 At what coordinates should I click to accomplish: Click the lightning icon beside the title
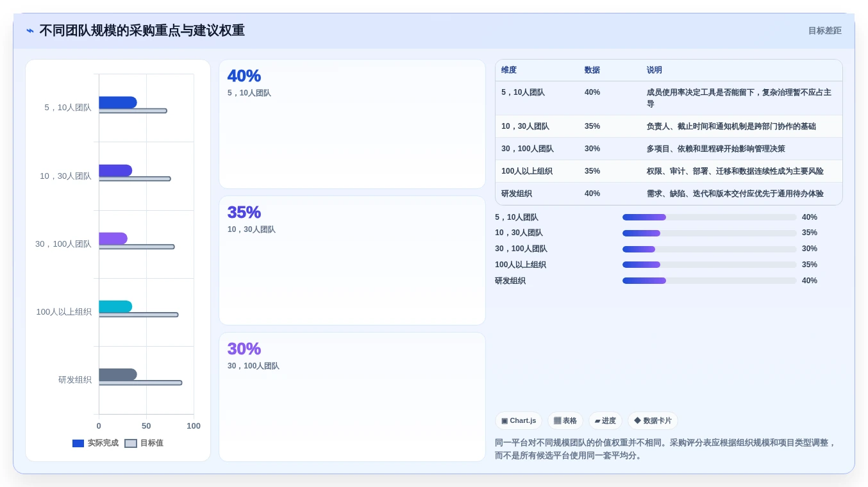(30, 31)
